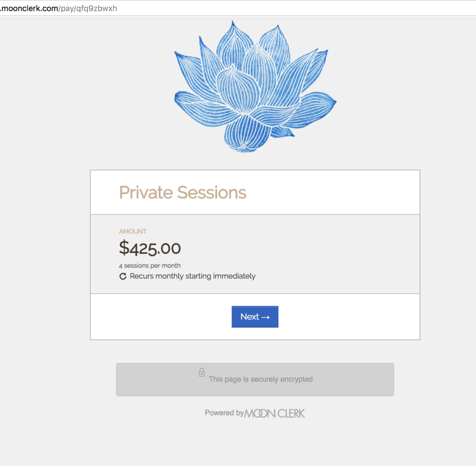Click the Private Sessions heading
476x466 pixels.
(182, 192)
